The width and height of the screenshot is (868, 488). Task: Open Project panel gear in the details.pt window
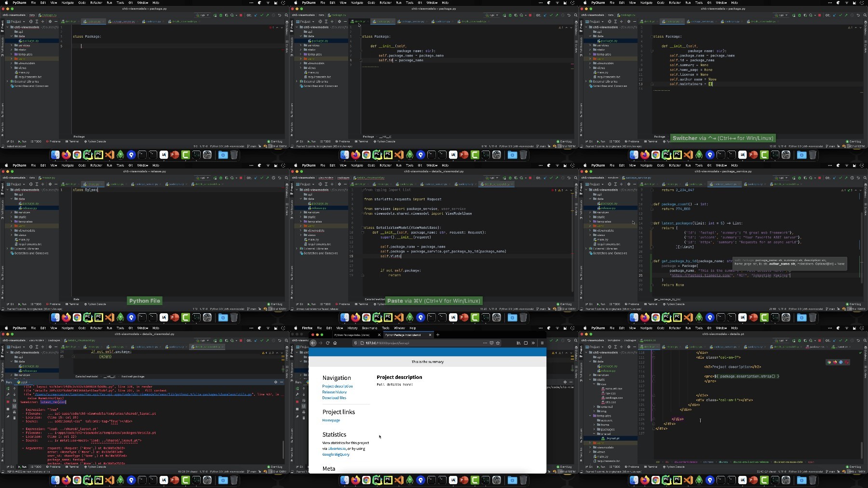(628, 347)
